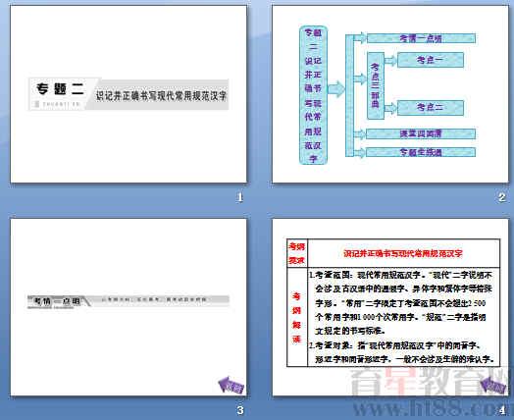Click the fourth horizontal box on slide 2

click(421, 133)
